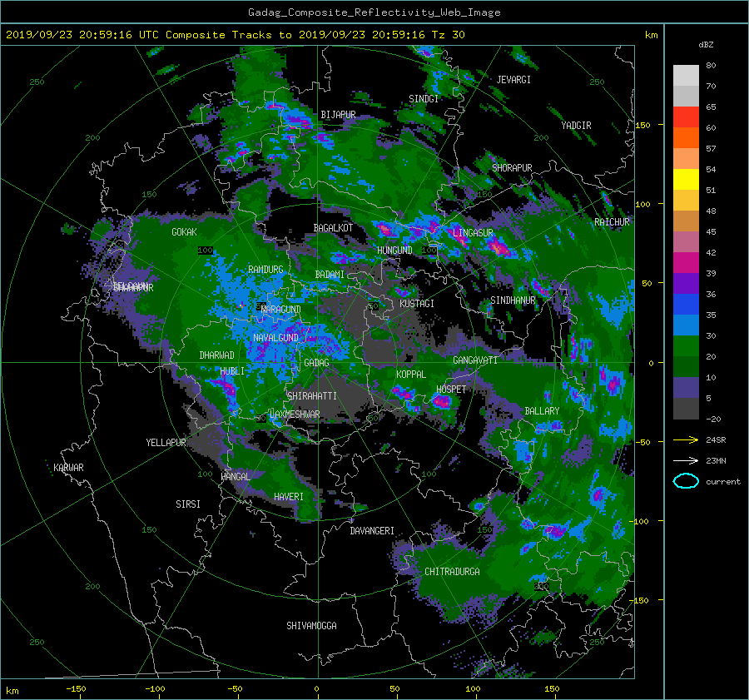749x700 pixels.
Task: Click the dBZ legend heading
Action: click(x=706, y=44)
